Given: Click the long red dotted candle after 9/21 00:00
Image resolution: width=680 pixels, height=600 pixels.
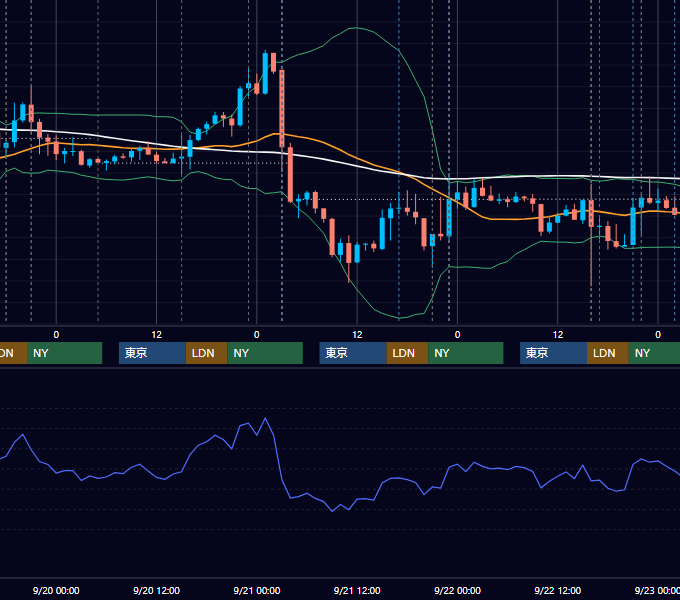Looking at the screenshot, I should 282,108.
